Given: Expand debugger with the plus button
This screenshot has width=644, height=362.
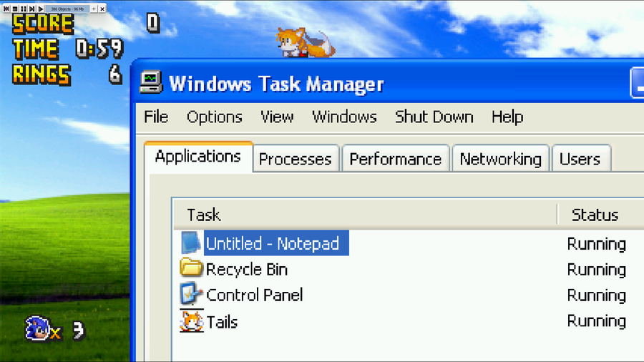Looking at the screenshot, I should click(94, 9).
